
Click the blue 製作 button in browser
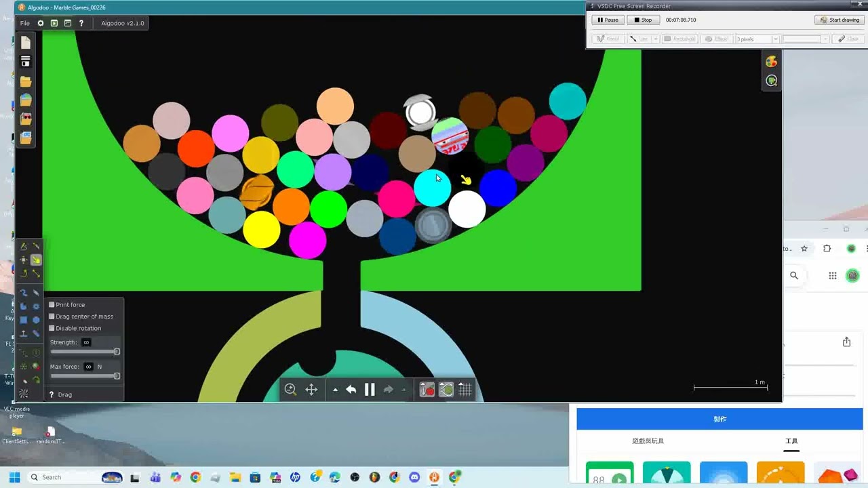719,419
